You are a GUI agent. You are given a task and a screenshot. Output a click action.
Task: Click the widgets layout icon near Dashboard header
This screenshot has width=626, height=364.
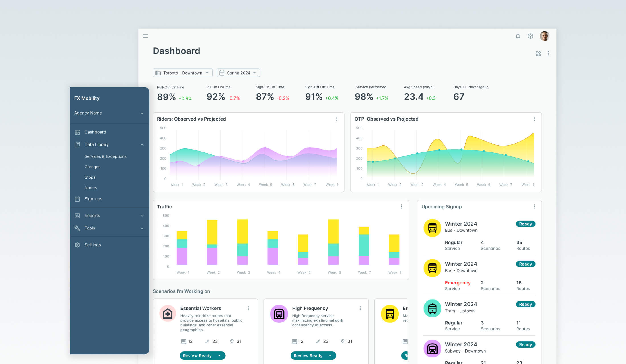tap(538, 53)
